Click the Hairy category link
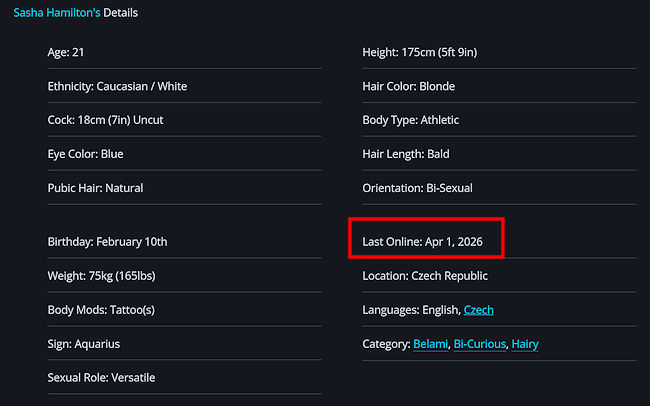This screenshot has width=650, height=406. tap(525, 344)
